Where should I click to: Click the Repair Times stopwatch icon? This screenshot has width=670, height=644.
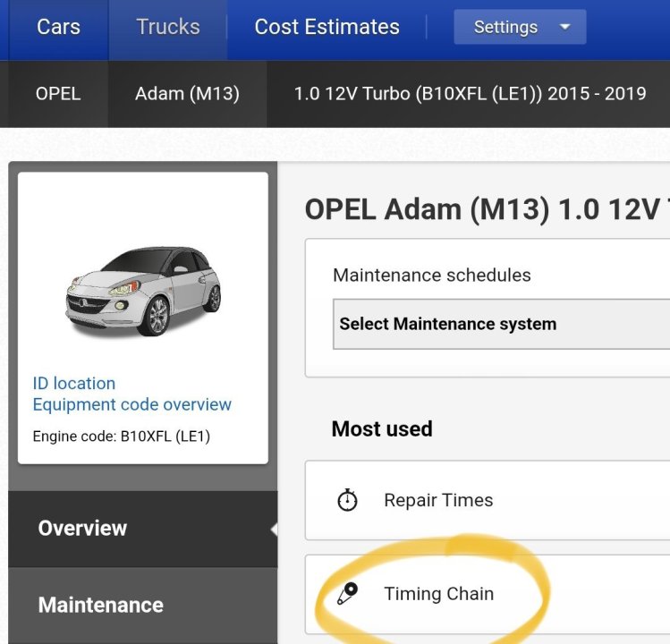click(x=347, y=500)
